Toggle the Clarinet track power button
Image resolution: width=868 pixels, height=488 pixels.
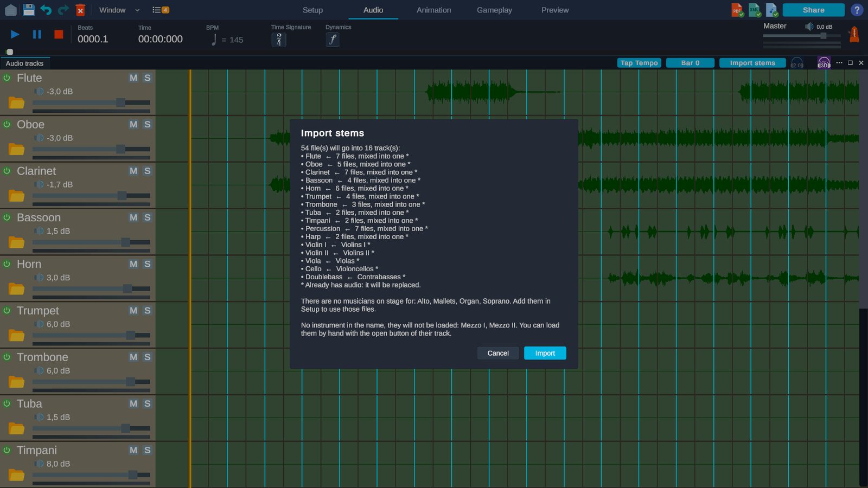[x=7, y=171]
